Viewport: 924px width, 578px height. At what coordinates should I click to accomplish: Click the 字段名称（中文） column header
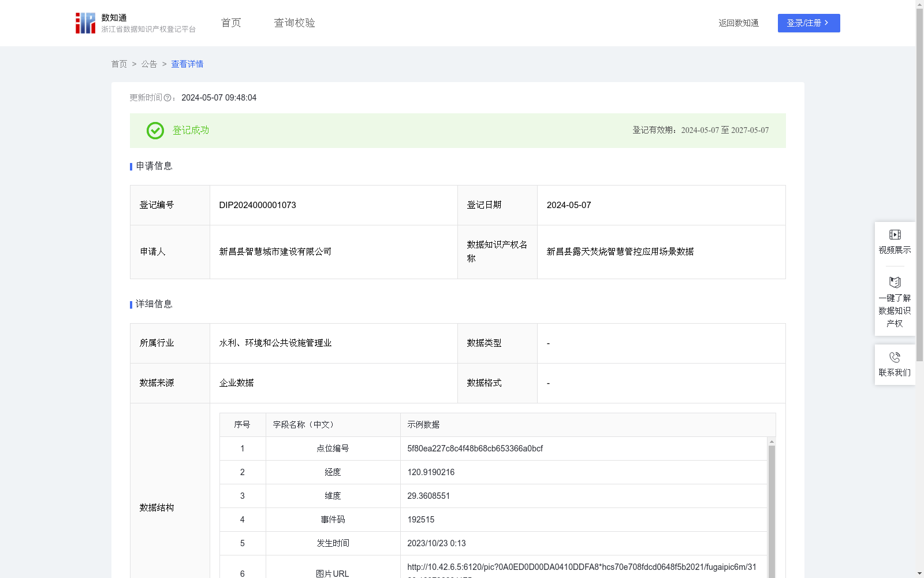coord(333,425)
